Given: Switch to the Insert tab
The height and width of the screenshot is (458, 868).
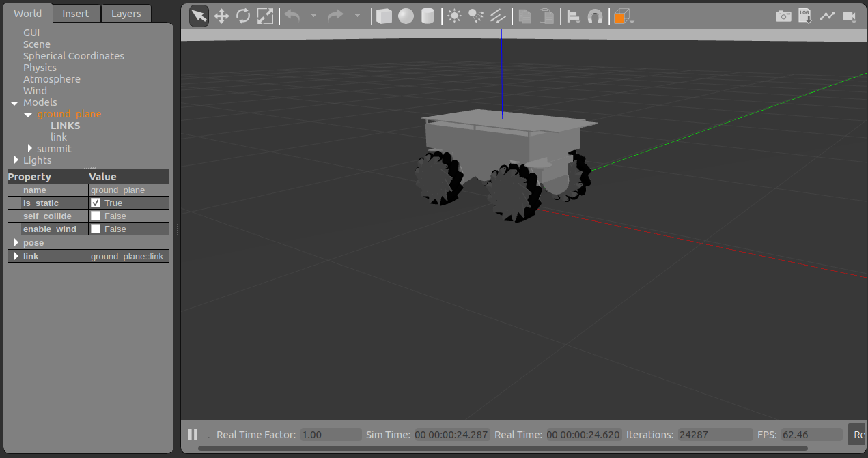Looking at the screenshot, I should [76, 14].
